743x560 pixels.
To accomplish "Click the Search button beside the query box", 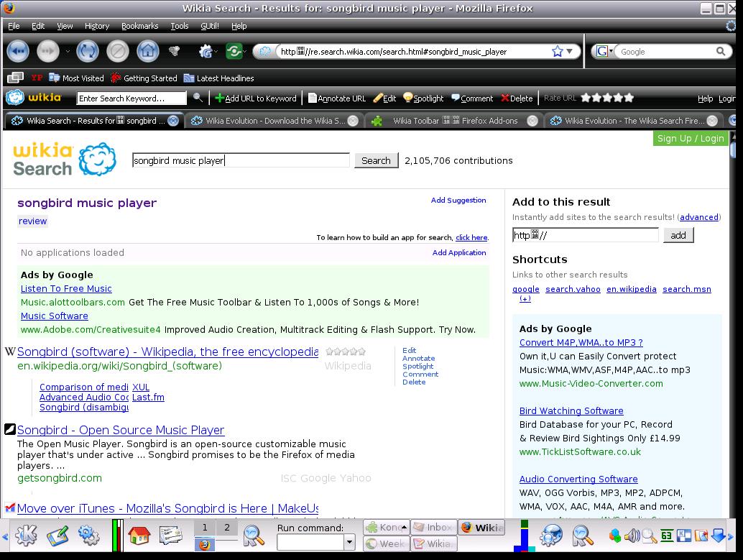I will coord(376,161).
